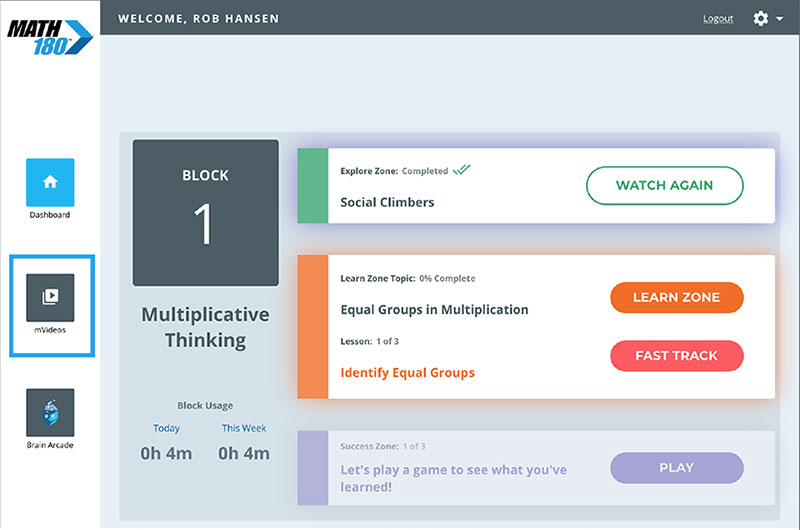Open the settings gear icon
Image resolution: width=800 pixels, height=530 pixels.
[x=760, y=19]
